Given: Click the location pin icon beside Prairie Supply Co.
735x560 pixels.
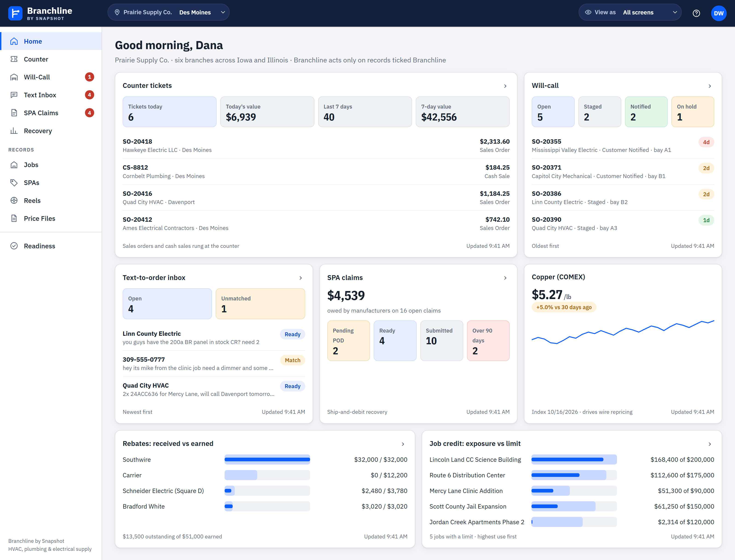Looking at the screenshot, I should pos(117,12).
